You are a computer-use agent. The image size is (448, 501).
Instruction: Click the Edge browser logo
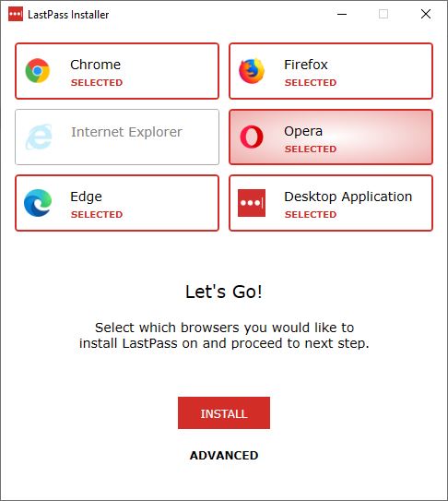click(38, 203)
